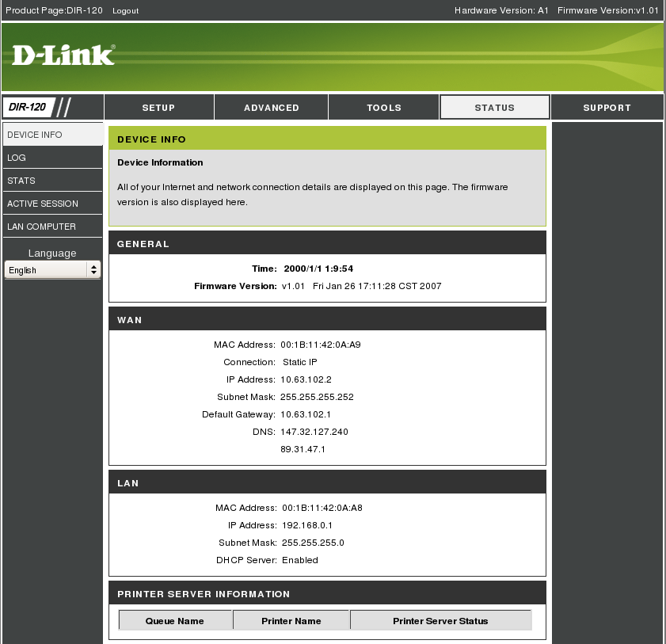Open the SUPPORT tab
666x644 pixels.
tap(607, 108)
